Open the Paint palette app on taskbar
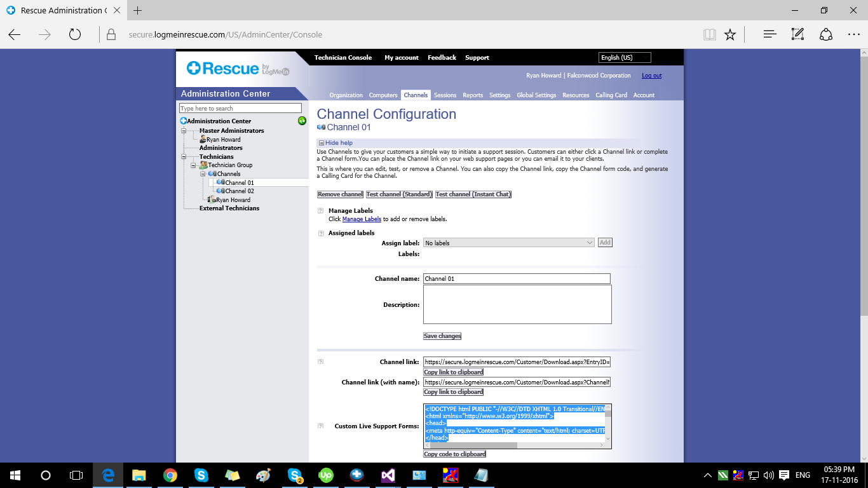The width and height of the screenshot is (868, 488). [x=263, y=475]
